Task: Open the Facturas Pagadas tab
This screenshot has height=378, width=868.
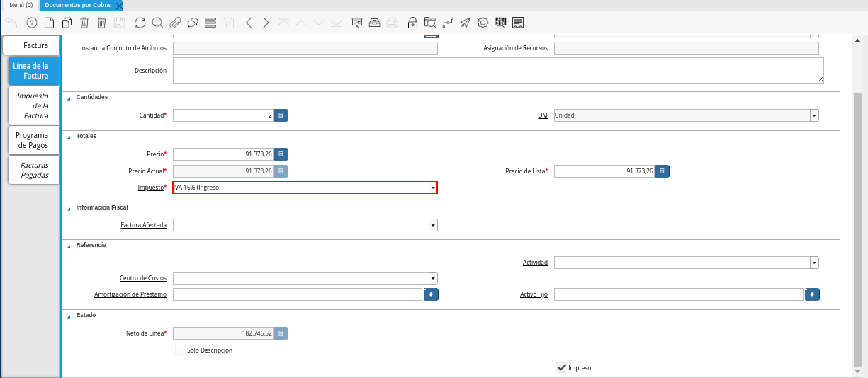Action: pyautogui.click(x=34, y=170)
